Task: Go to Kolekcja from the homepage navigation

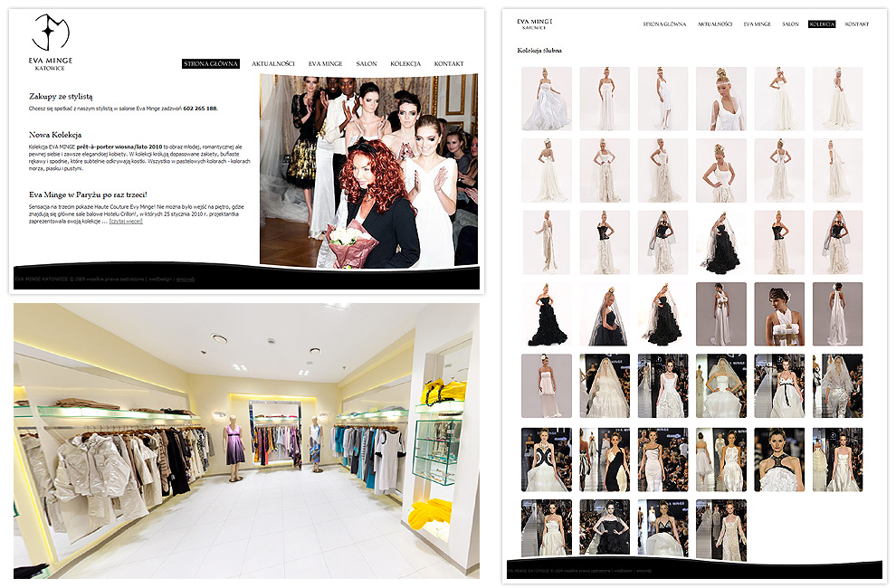Action: click(405, 64)
